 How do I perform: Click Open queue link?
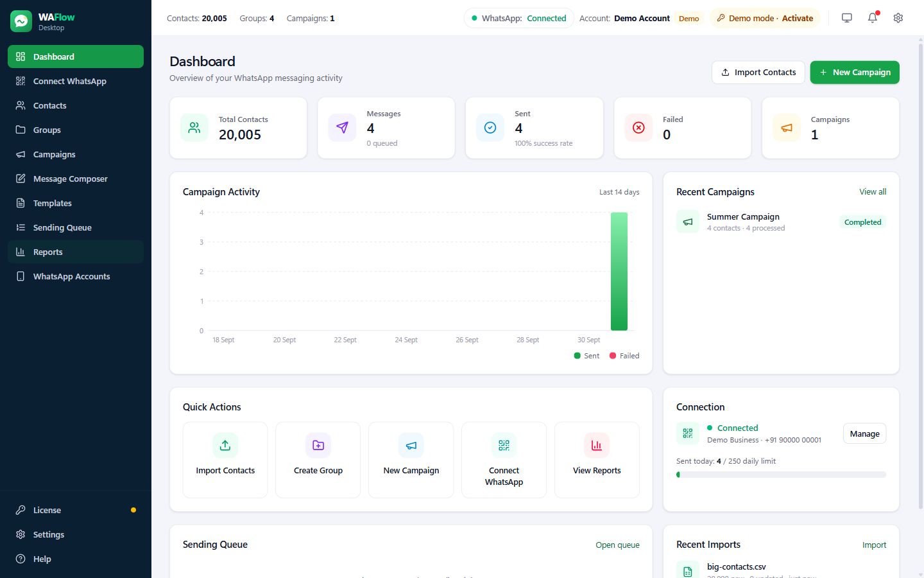617,545
